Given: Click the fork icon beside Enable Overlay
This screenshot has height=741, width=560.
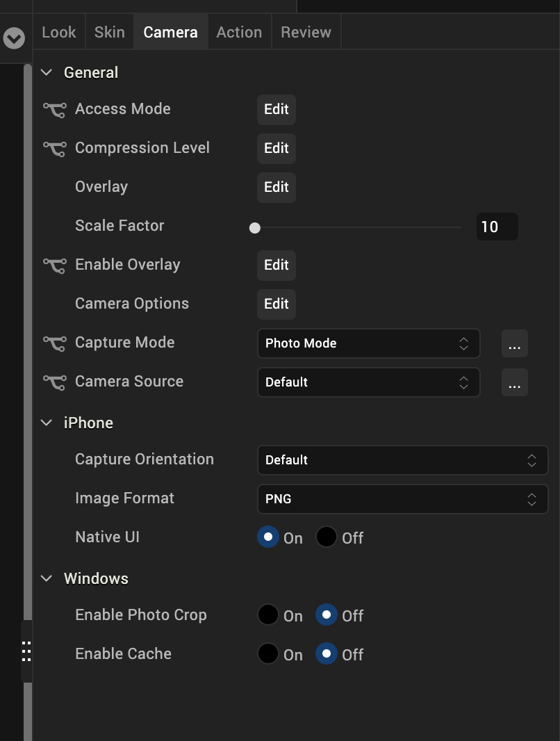Looking at the screenshot, I should (x=54, y=265).
